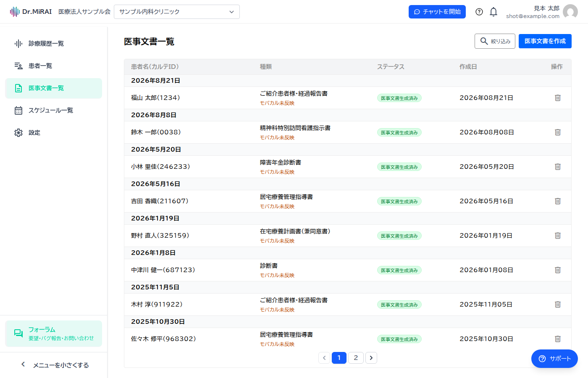
Task: Click the 絞り込み filter button
Action: 495,41
